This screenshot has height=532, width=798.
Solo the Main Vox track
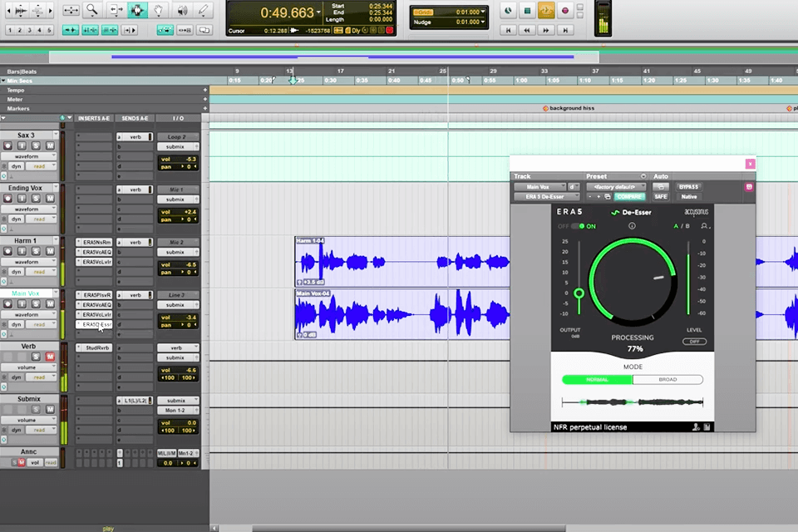(x=37, y=303)
